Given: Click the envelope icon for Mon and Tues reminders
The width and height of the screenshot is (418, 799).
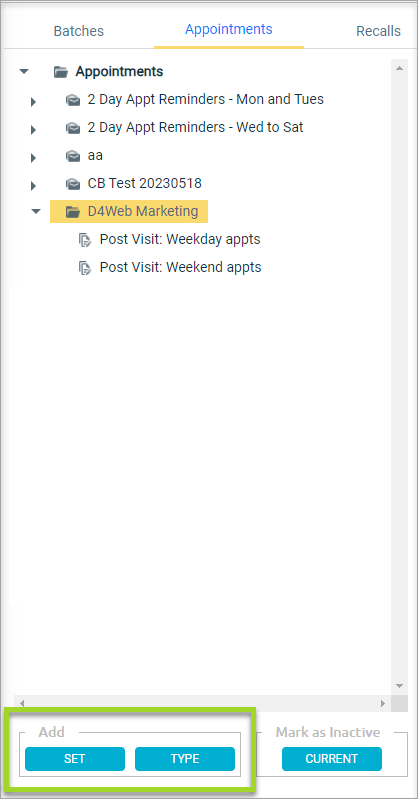Looking at the screenshot, I should (x=73, y=100).
